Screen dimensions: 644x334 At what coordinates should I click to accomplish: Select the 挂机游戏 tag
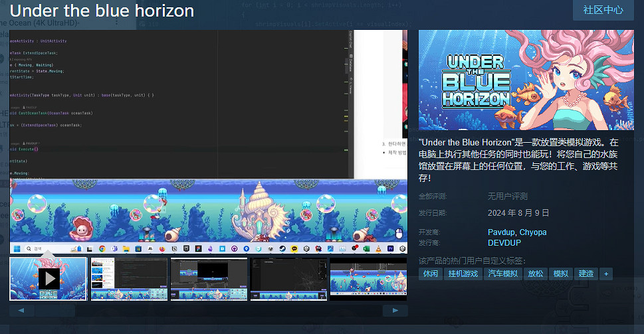pos(463,274)
